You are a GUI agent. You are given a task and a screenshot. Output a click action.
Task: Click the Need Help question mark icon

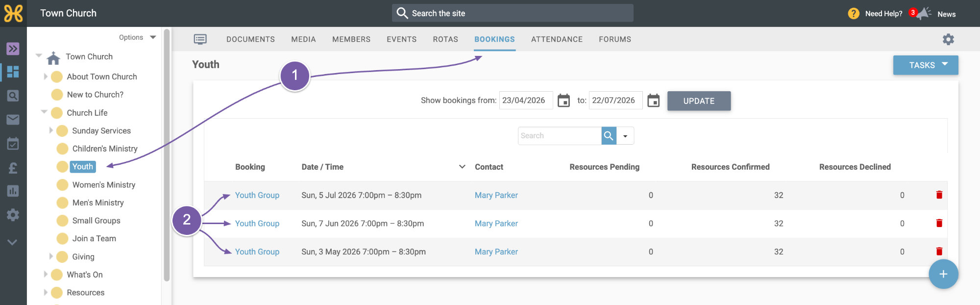[x=854, y=14]
